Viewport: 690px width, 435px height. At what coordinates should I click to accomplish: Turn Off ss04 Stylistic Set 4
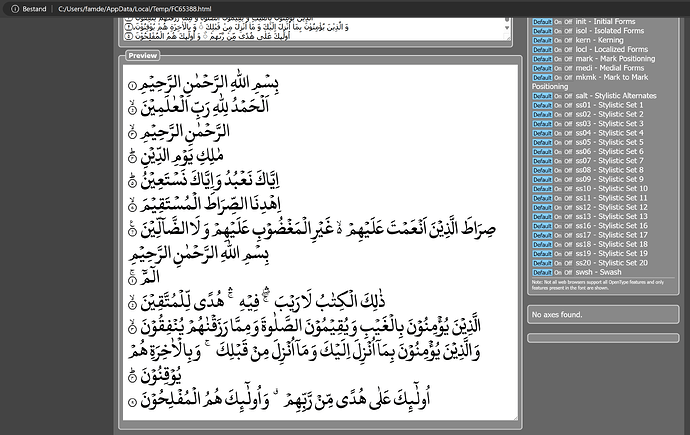click(568, 133)
